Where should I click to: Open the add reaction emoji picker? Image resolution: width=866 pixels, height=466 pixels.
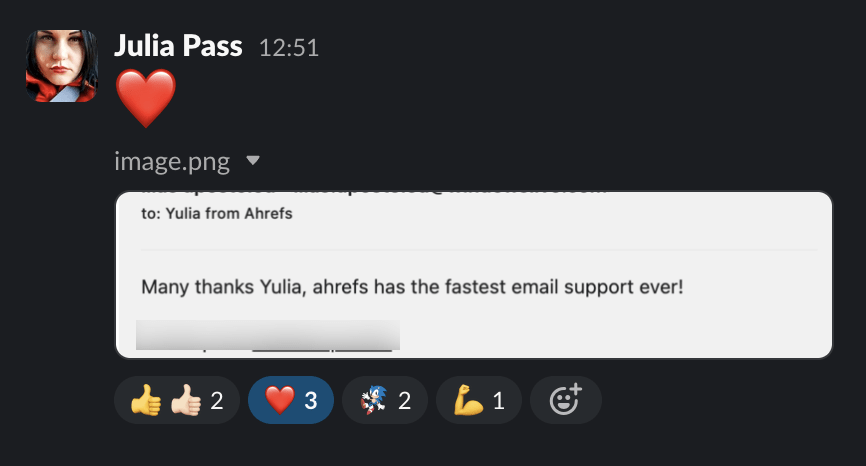(566, 401)
